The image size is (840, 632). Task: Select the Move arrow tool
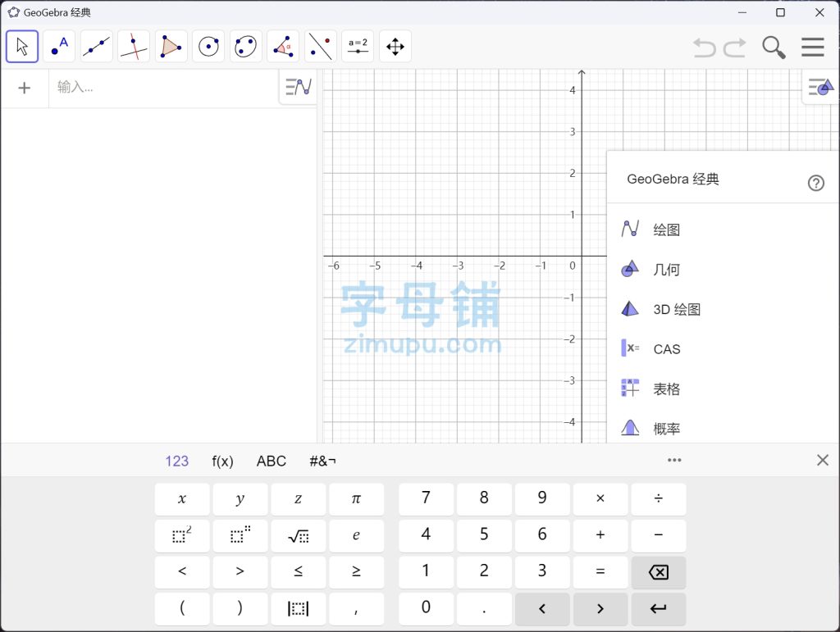point(22,47)
